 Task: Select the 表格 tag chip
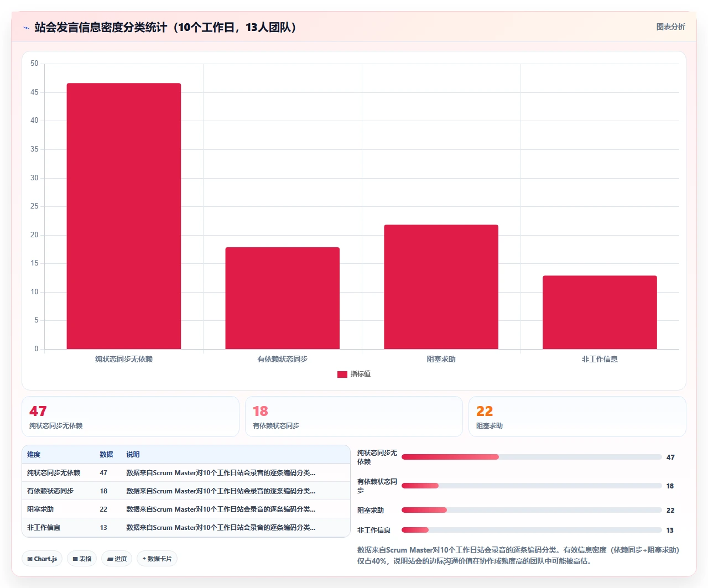click(x=82, y=559)
